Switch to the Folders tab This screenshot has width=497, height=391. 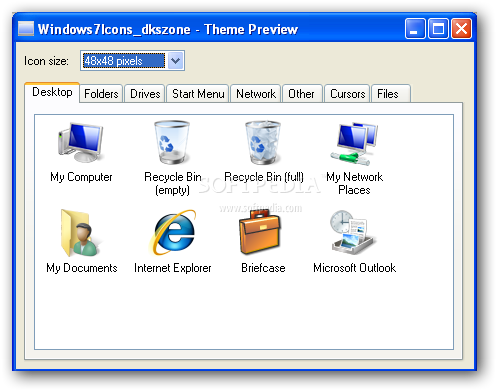tap(101, 94)
